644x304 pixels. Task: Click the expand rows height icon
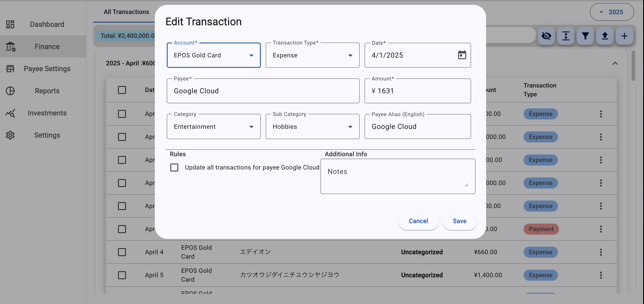(565, 36)
